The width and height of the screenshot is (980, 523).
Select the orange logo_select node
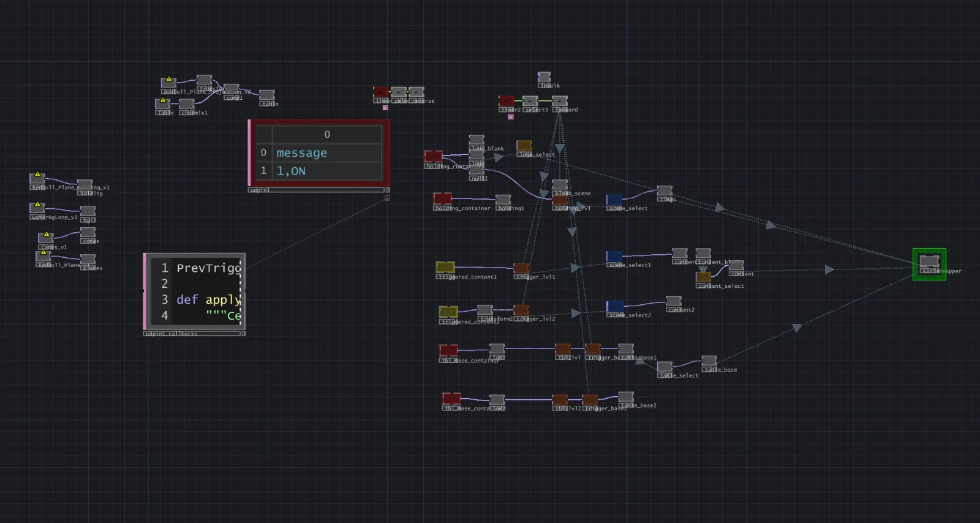[x=524, y=146]
